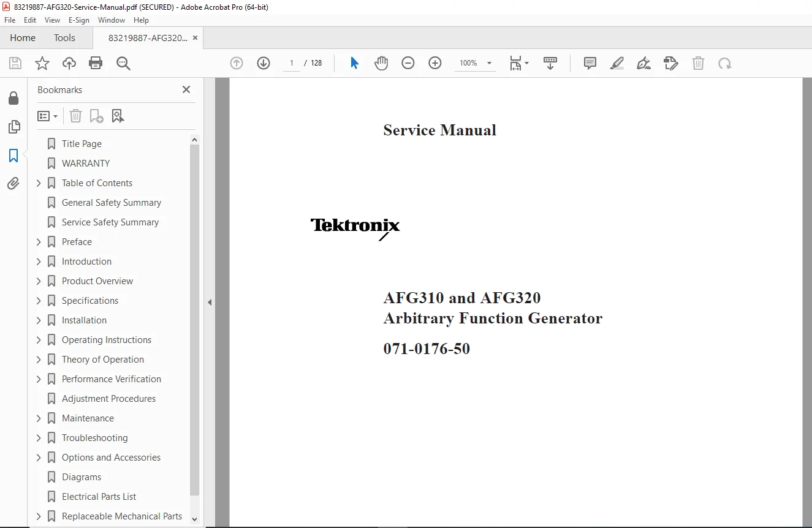Delete selected bookmark trash icon
This screenshot has height=528, width=812.
click(x=75, y=116)
